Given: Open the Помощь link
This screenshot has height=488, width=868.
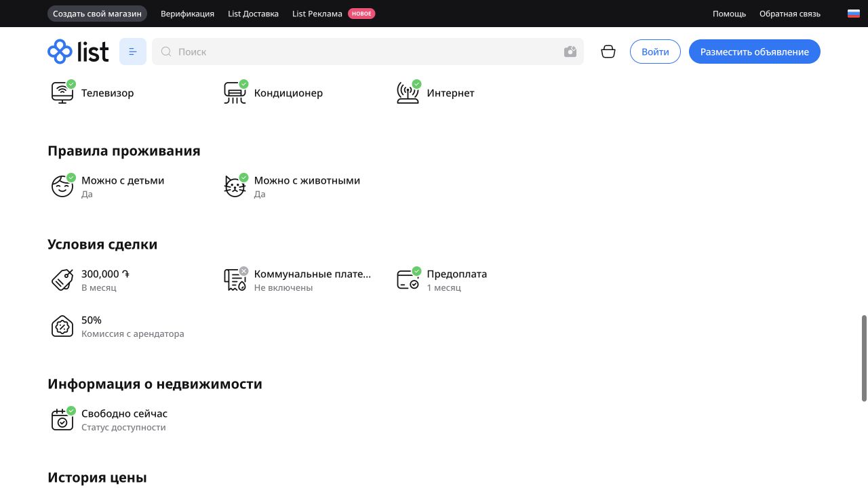Looking at the screenshot, I should click(729, 14).
